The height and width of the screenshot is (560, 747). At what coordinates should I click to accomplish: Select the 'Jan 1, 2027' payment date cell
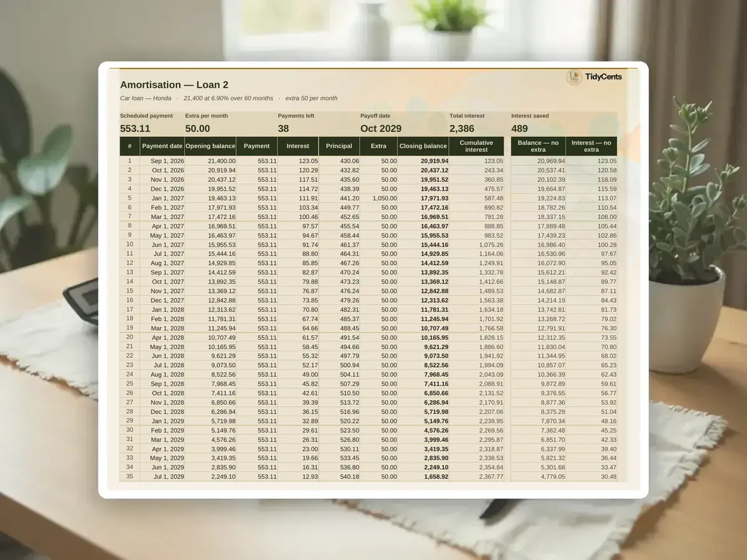pos(162,198)
